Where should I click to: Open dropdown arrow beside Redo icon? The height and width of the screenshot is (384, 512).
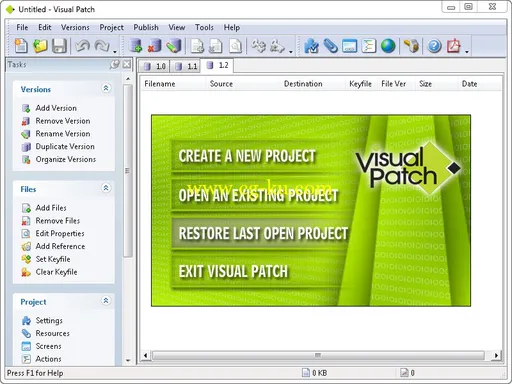(x=115, y=52)
